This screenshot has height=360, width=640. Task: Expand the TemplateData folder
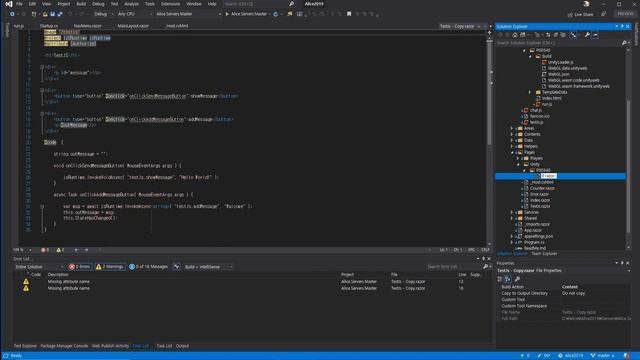pos(530,92)
